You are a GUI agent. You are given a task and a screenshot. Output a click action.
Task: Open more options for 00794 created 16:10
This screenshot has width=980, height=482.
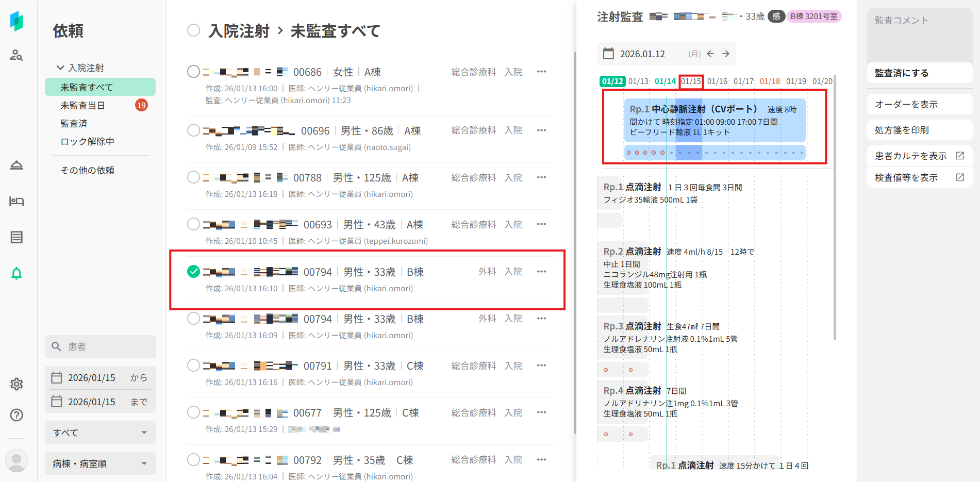(x=541, y=272)
